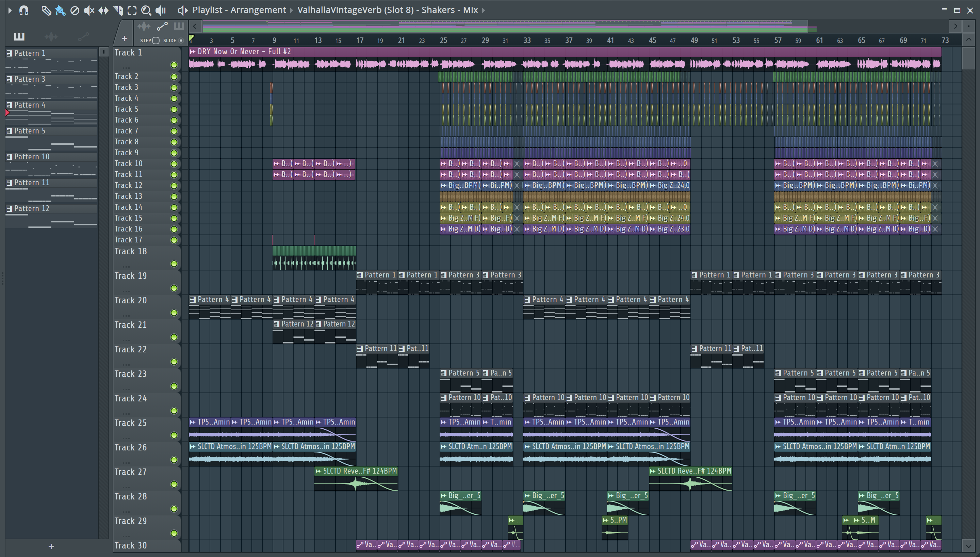
Task: Click Track 30 header label
Action: (x=131, y=545)
